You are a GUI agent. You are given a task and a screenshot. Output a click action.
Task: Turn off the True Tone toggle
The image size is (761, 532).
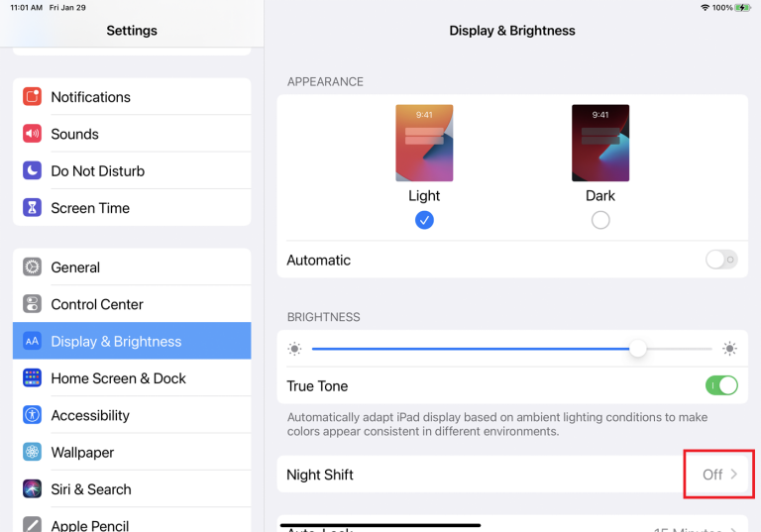[721, 386]
